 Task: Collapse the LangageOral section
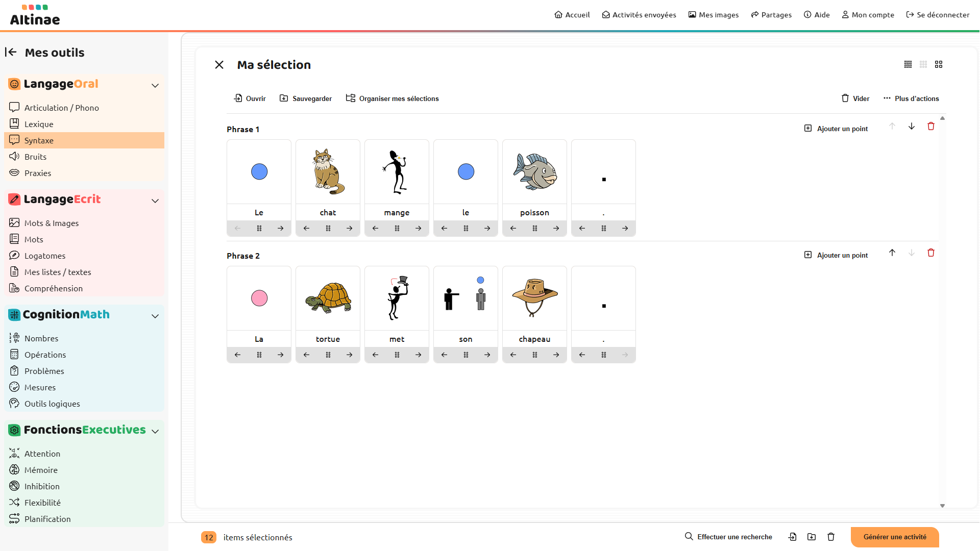pos(155,85)
